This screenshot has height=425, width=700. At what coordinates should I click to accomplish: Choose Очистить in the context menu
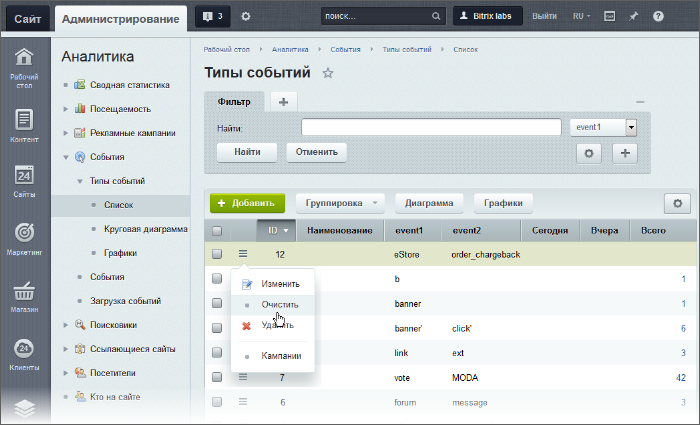point(280,304)
